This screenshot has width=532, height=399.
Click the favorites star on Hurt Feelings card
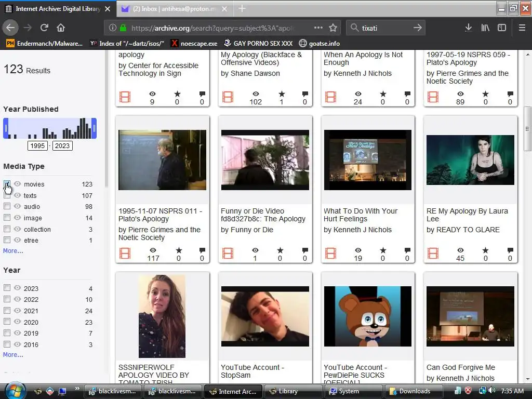click(x=383, y=250)
